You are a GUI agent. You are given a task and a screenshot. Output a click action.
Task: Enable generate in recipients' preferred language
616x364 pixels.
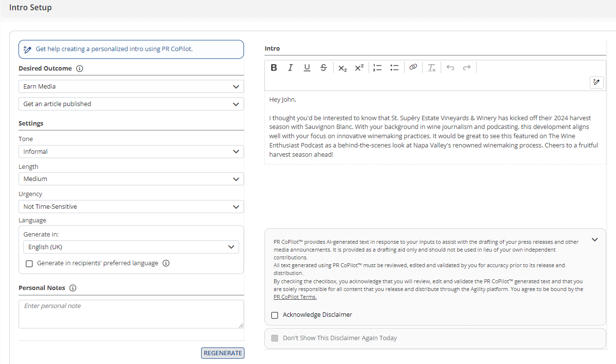pos(29,263)
